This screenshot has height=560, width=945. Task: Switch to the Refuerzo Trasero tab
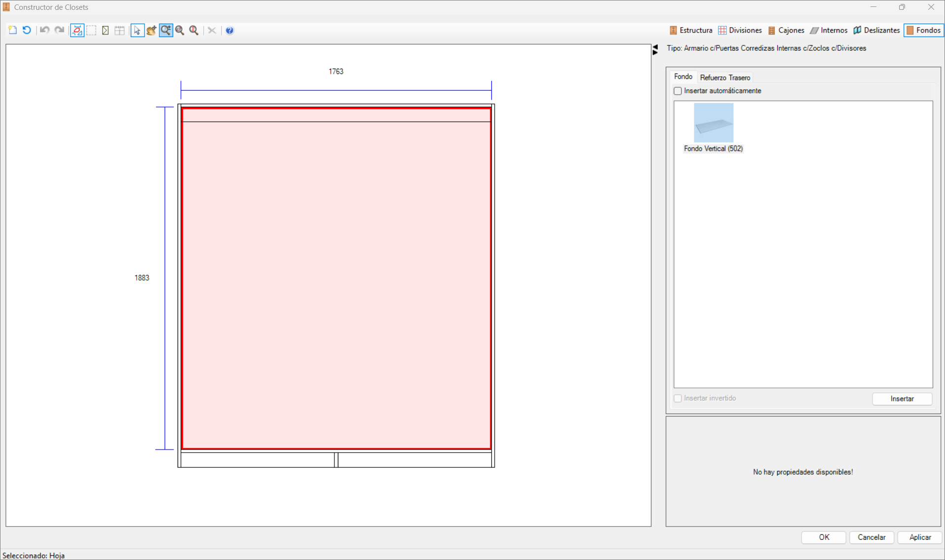point(725,77)
